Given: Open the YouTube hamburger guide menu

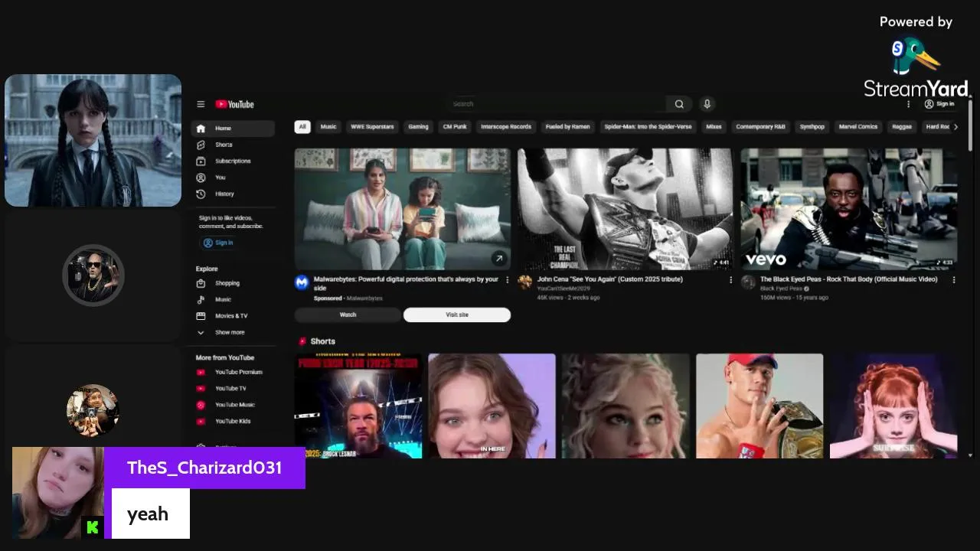Looking at the screenshot, I should [201, 104].
